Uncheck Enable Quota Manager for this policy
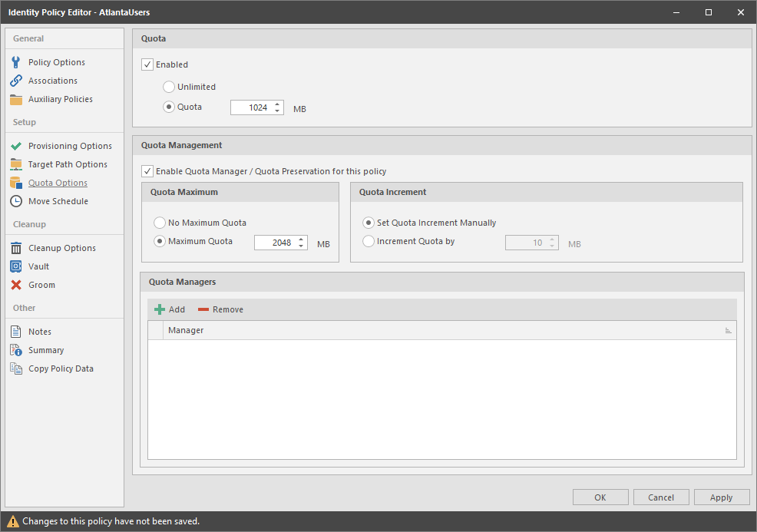The height and width of the screenshot is (532, 757). click(x=147, y=170)
